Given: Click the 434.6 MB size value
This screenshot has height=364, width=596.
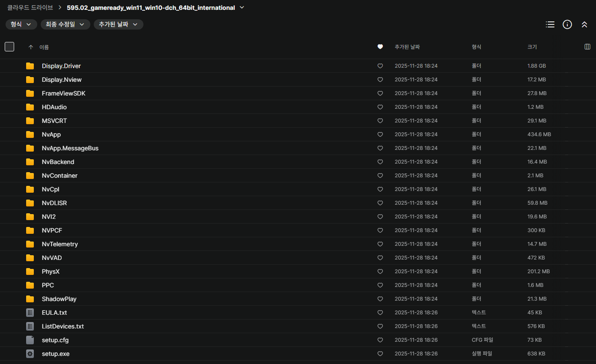Looking at the screenshot, I should click(x=539, y=134).
